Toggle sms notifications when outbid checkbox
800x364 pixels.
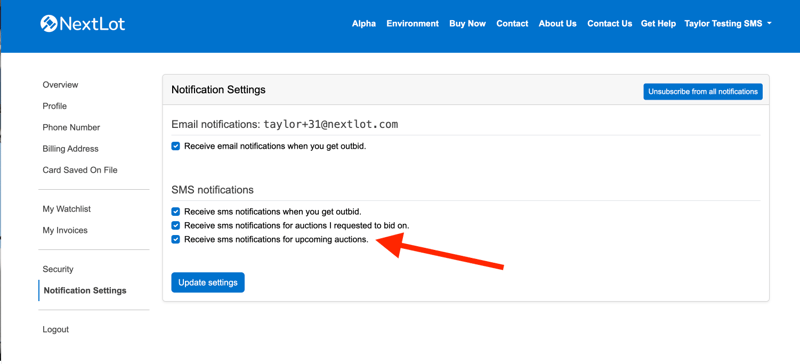(176, 211)
